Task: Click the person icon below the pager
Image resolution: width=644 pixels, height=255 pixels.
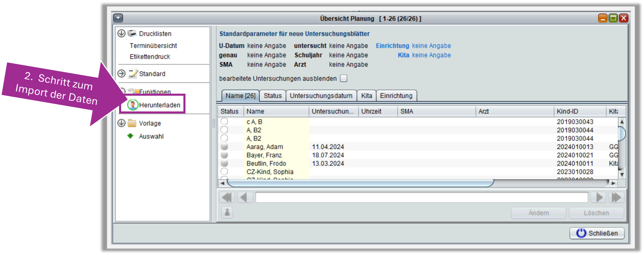Action: [x=227, y=213]
